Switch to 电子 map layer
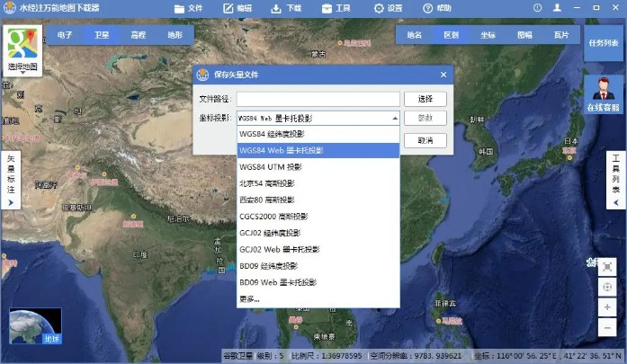627x364 pixels. click(x=65, y=35)
